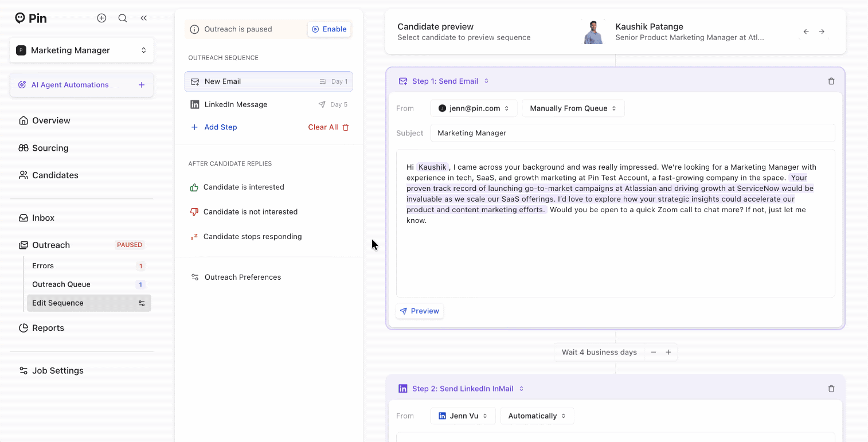Open the Marketing Manager job selector dropdown
This screenshot has height=442, width=868.
click(x=81, y=50)
